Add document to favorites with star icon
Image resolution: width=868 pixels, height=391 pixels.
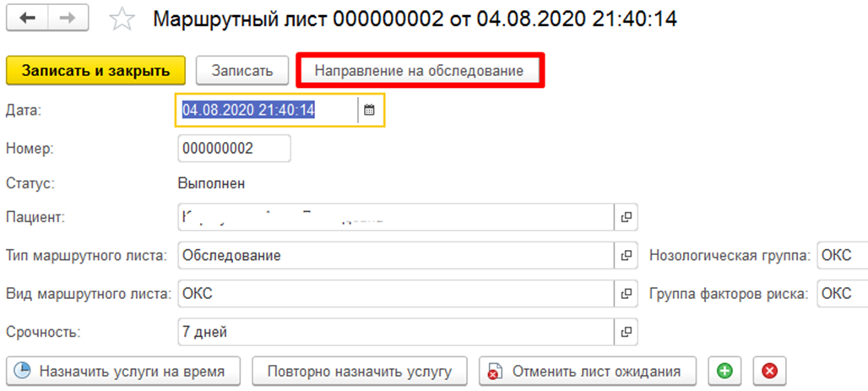click(x=123, y=19)
